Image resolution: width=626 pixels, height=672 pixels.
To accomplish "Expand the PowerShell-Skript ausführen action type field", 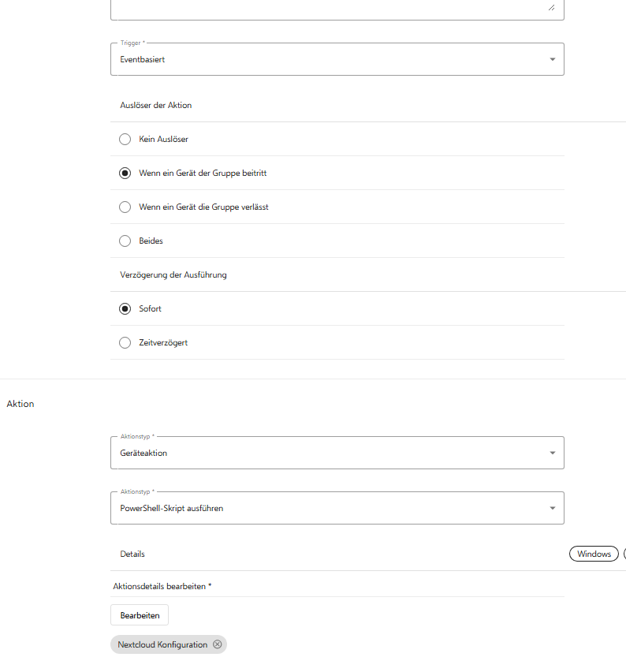I will 331,508.
